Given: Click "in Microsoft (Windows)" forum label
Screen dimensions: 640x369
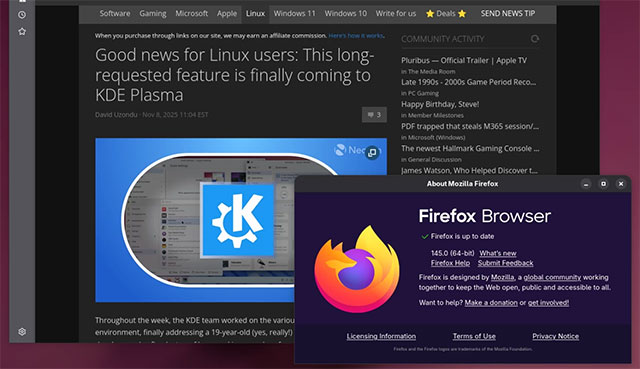Looking at the screenshot, I should click(433, 138).
